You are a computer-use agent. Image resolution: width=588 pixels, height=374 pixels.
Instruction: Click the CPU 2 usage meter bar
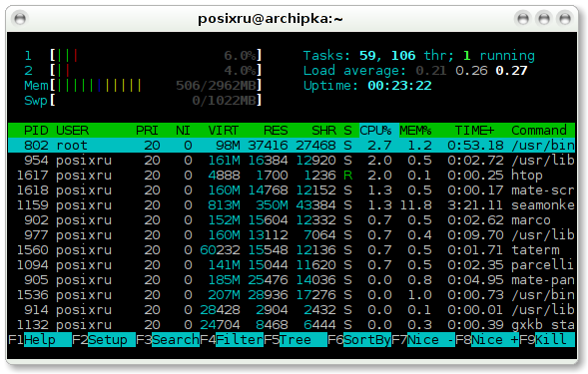156,71
